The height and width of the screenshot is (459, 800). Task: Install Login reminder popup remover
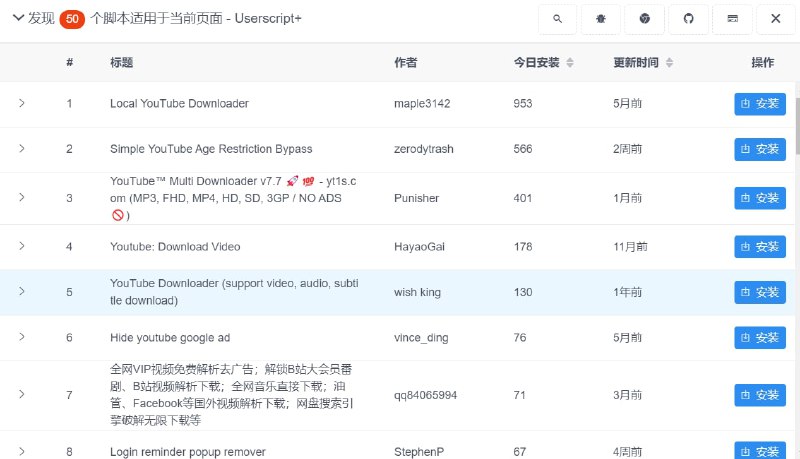pyautogui.click(x=760, y=450)
